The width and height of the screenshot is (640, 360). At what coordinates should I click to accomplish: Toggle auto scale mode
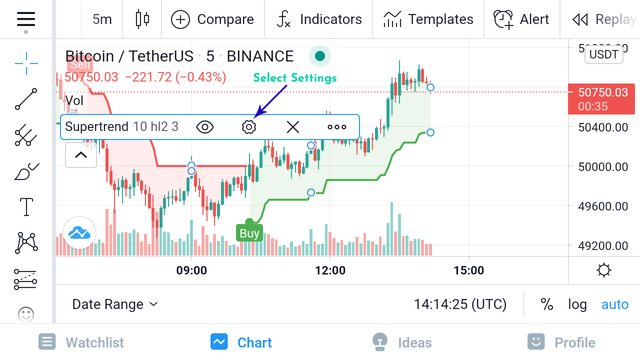(615, 304)
